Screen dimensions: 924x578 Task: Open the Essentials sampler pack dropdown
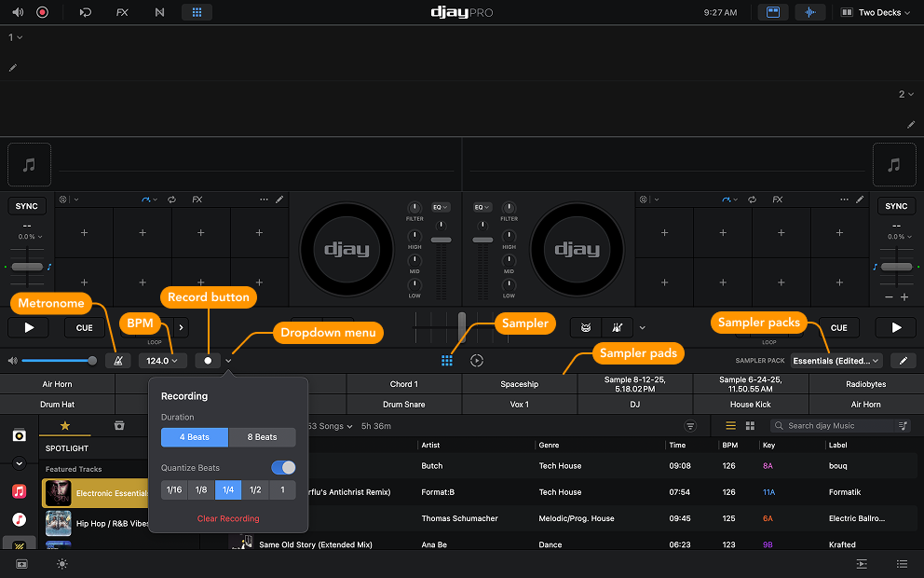834,360
